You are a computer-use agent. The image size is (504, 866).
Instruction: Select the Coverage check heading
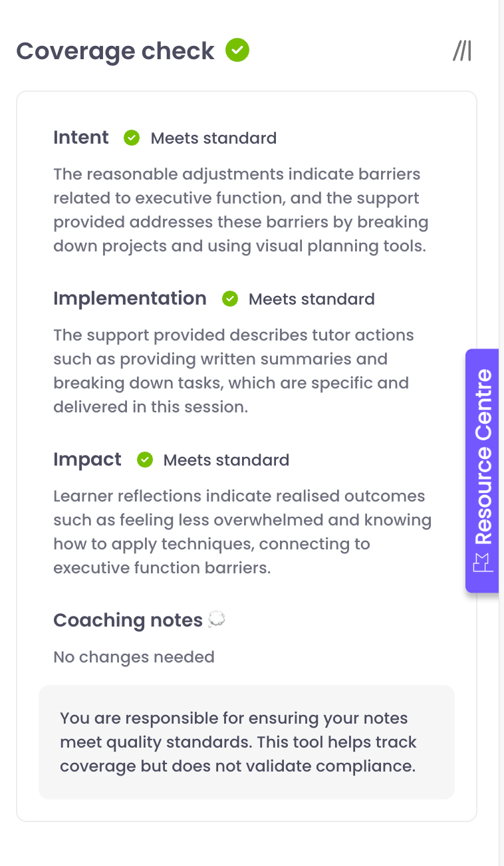pos(116,51)
